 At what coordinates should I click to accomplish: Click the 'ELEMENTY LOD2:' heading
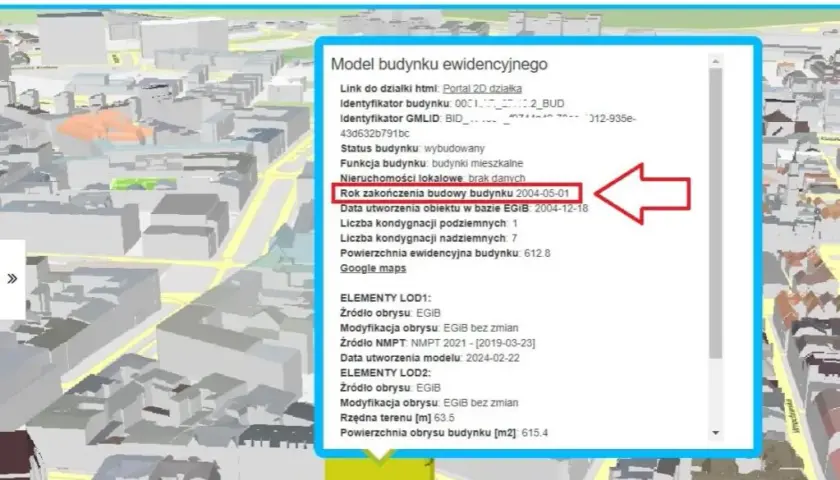pyautogui.click(x=385, y=373)
